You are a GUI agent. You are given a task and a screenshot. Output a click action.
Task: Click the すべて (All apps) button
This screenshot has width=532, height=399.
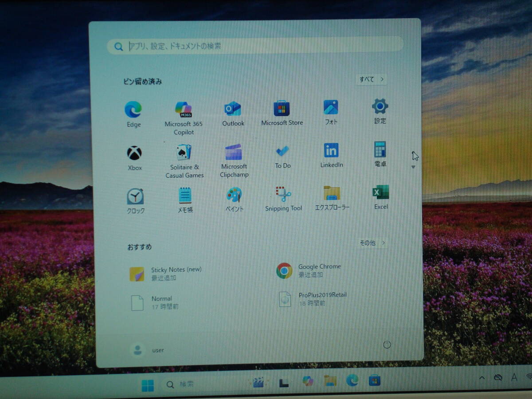372,79
